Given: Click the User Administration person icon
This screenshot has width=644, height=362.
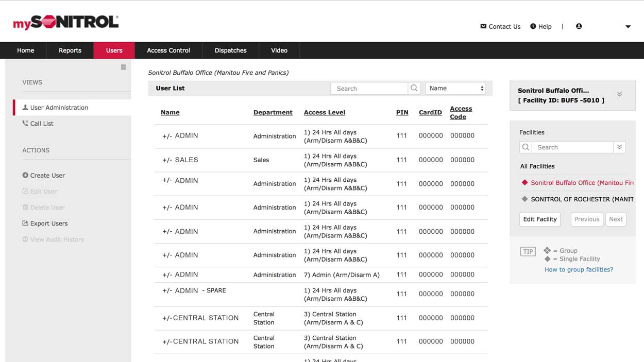Looking at the screenshot, I should click(x=25, y=108).
